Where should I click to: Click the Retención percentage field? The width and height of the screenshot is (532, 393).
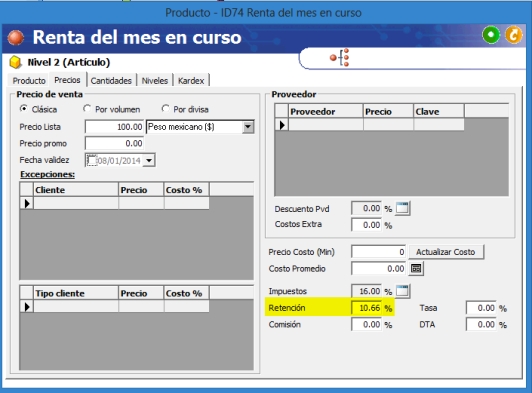tap(366, 308)
